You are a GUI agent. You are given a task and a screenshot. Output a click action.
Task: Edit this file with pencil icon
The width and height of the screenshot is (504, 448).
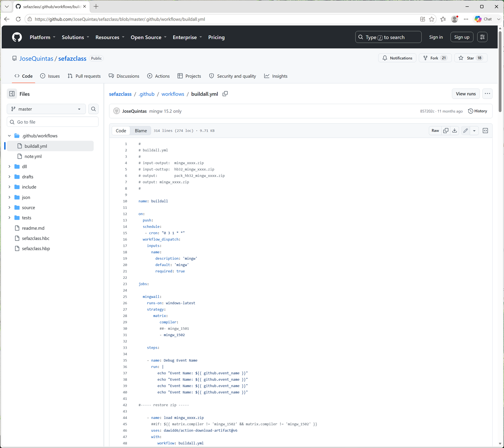(x=465, y=131)
